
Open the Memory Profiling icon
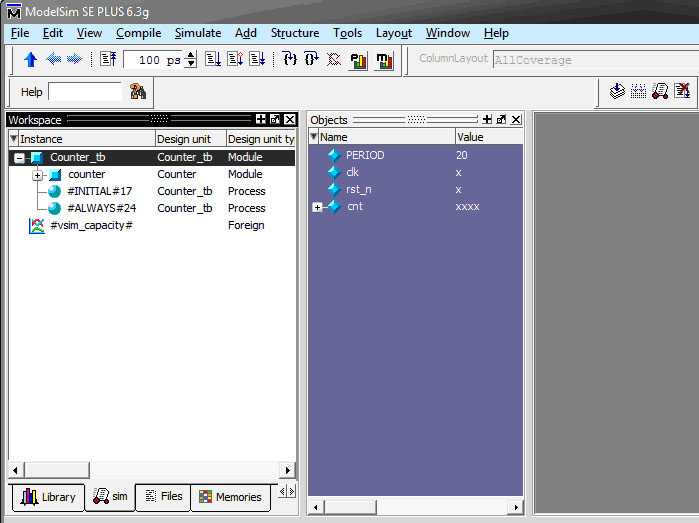click(x=385, y=60)
